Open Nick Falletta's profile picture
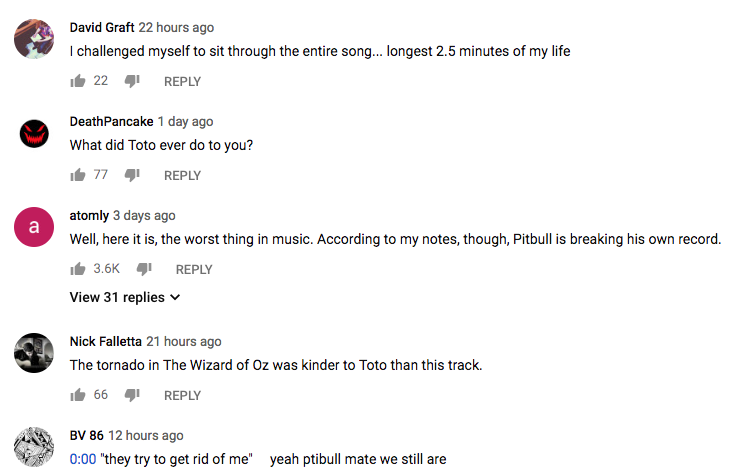Viewport: 729px width, 472px height. [34, 353]
